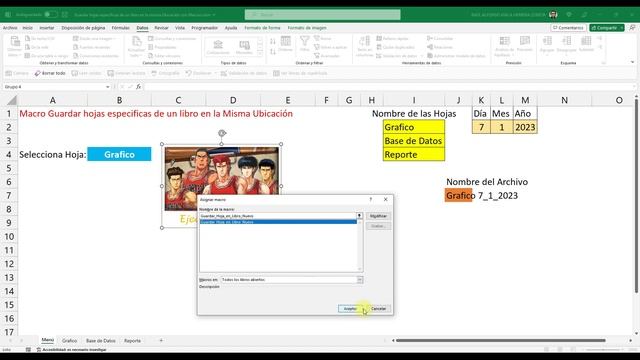The image size is (640, 360).
Task: Open the Disposición de página tab
Action: tap(83, 28)
